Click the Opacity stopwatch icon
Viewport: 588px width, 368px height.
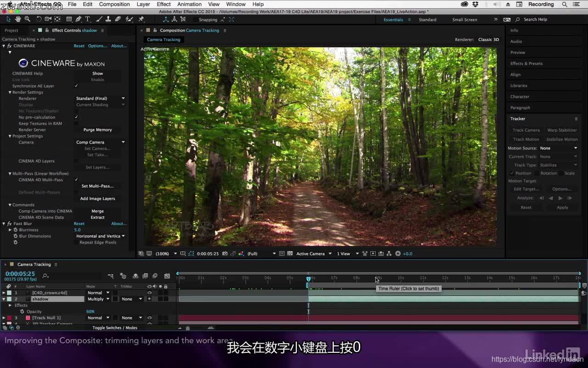22,311
